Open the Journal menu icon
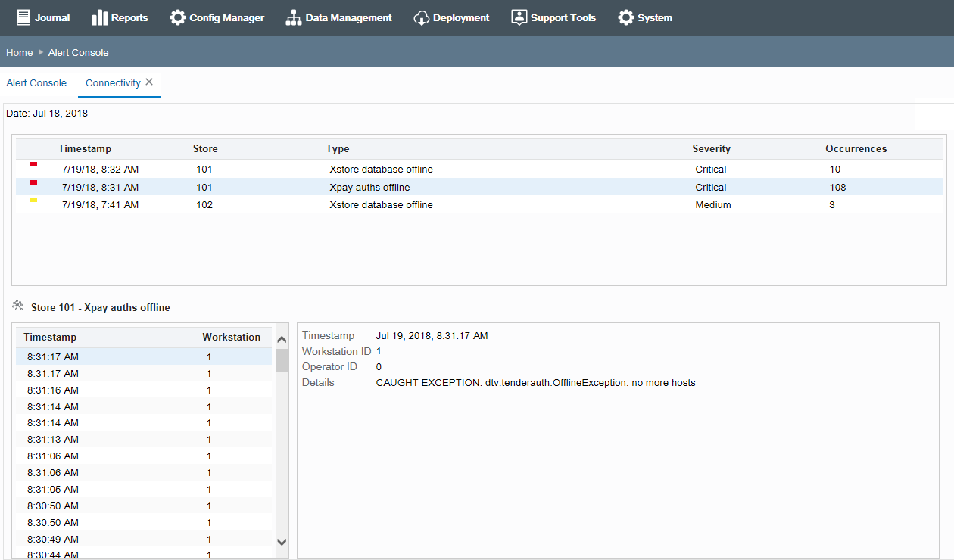This screenshot has width=954, height=560. 23,17
